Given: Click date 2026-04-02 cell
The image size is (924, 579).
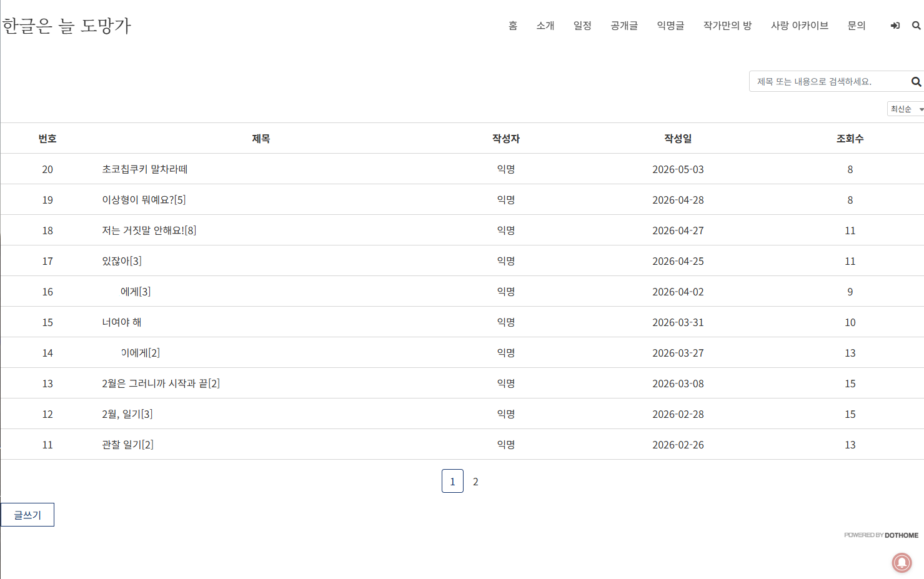Looking at the screenshot, I should pyautogui.click(x=678, y=292).
